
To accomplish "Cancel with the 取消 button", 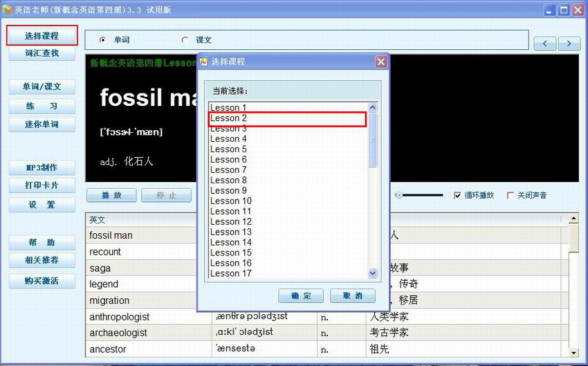I will [x=353, y=295].
